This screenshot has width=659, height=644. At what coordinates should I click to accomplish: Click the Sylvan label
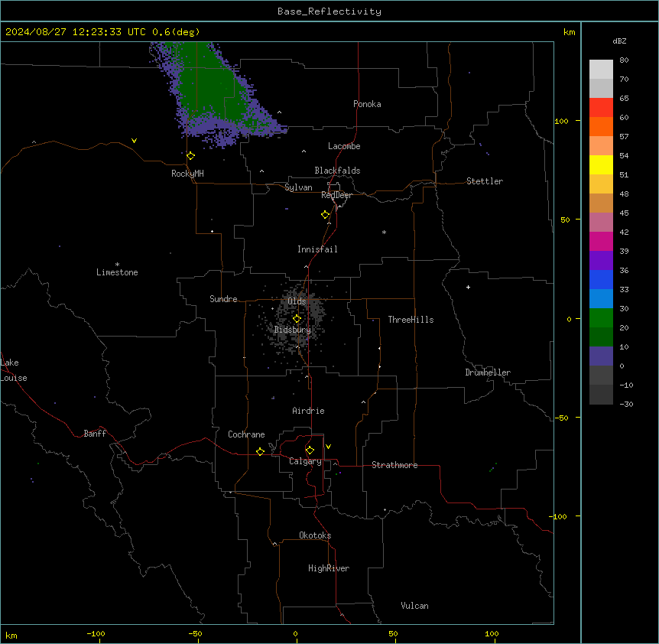coord(298,187)
